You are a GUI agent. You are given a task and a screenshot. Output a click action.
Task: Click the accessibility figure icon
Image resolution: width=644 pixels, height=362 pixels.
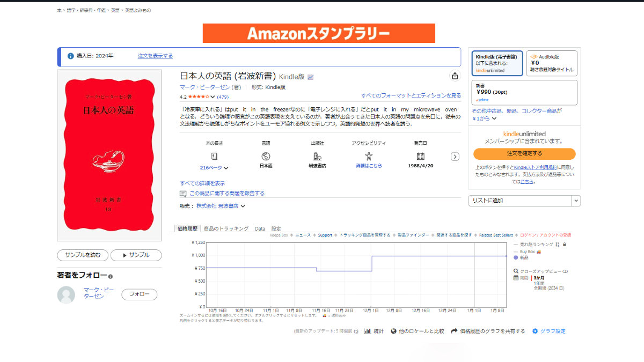click(x=369, y=156)
